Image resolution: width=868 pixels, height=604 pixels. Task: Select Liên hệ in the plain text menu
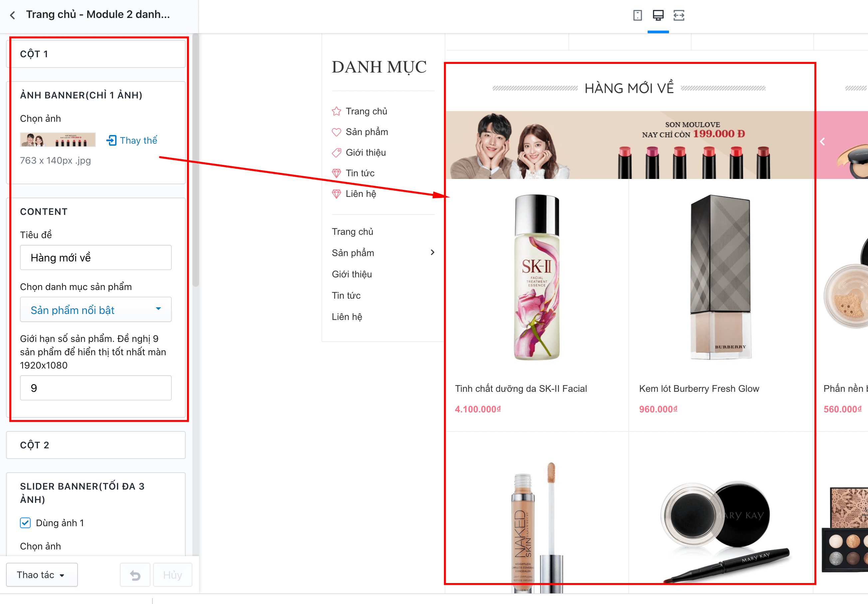(347, 317)
